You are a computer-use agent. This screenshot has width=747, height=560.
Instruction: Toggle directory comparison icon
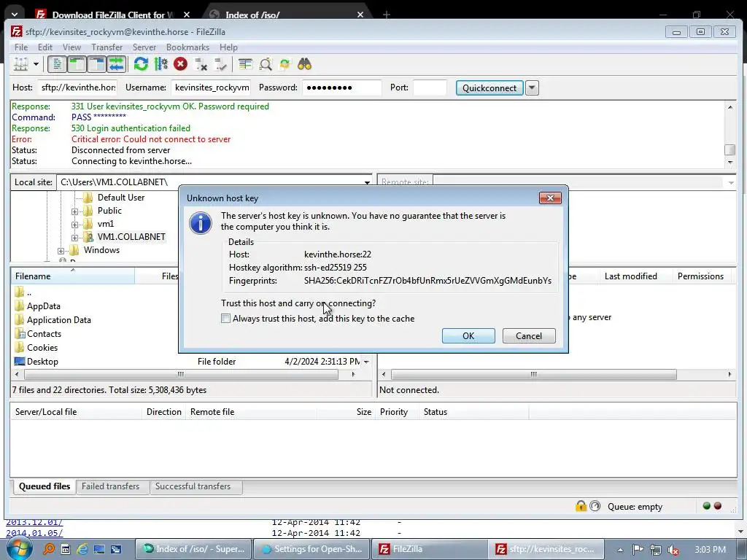[266, 64]
